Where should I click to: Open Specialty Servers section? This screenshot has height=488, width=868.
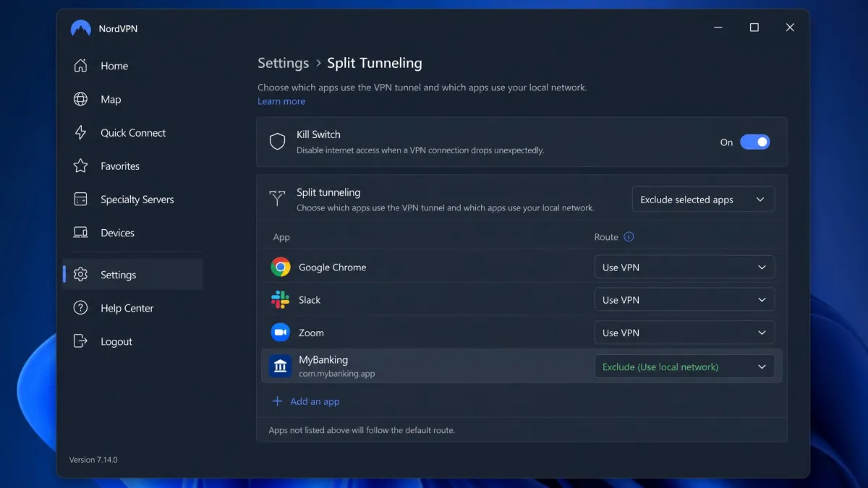(137, 199)
